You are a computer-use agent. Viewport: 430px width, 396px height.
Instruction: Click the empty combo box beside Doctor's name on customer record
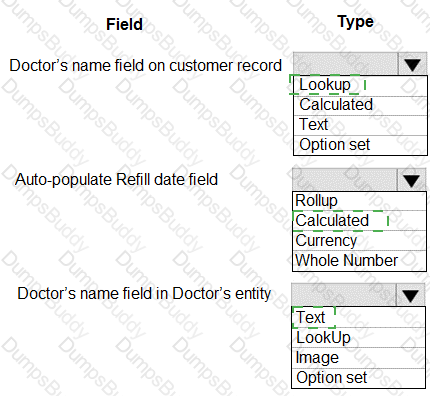[346, 64]
